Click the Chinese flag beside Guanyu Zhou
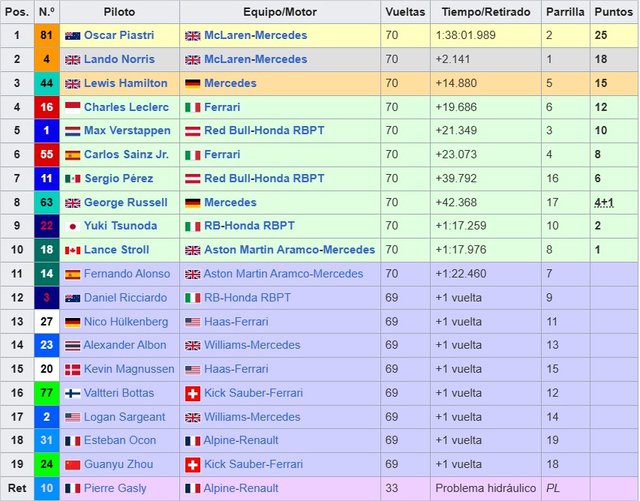Screen dimensions: 640x501 [73, 465]
